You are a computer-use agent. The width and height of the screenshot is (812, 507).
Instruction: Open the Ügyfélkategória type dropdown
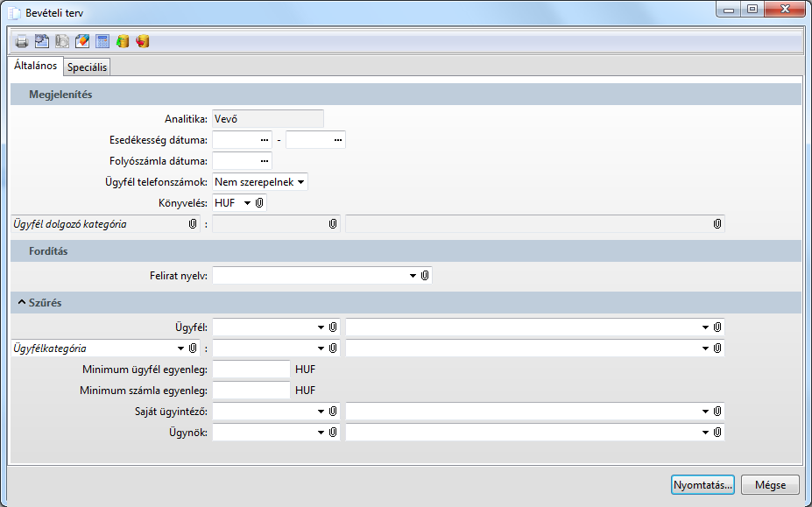click(x=180, y=349)
